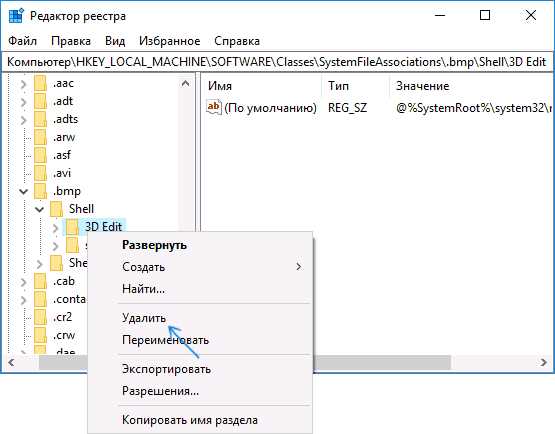The image size is (555, 434).
Task: Expand the .conta key
Action: [x=23, y=300]
